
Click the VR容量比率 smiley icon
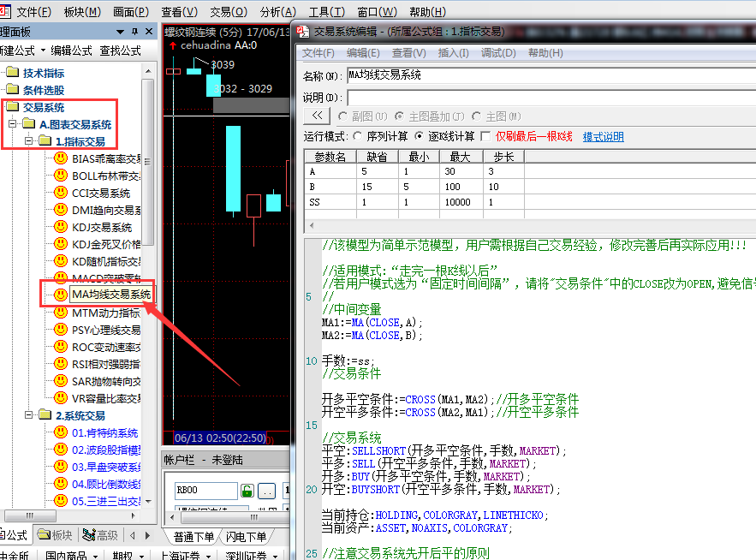pos(60,398)
